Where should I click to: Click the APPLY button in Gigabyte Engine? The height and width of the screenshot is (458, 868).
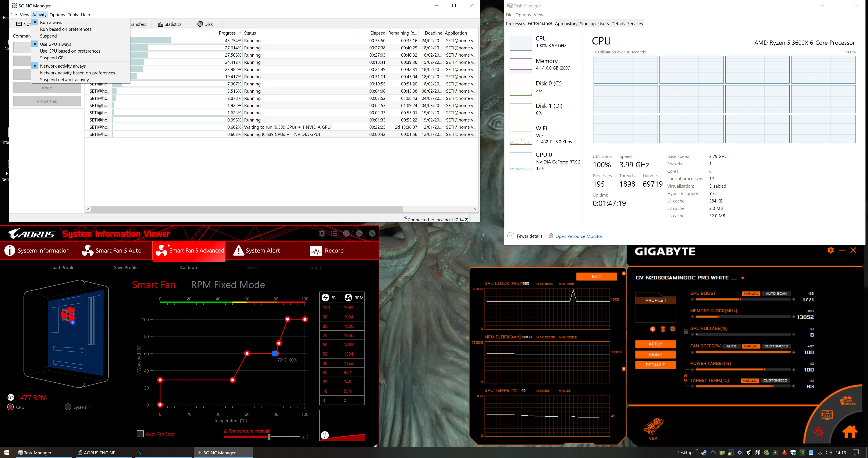tap(655, 344)
